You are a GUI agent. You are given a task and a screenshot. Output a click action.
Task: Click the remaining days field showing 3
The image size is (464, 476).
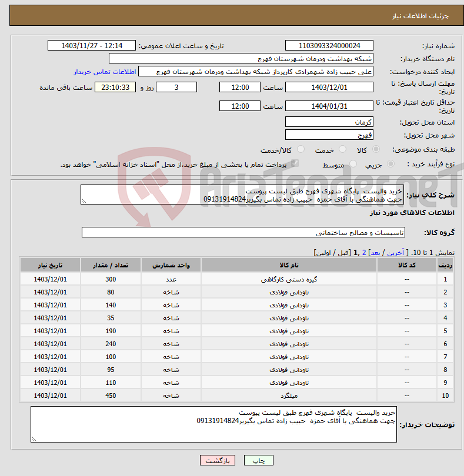pos(176,88)
